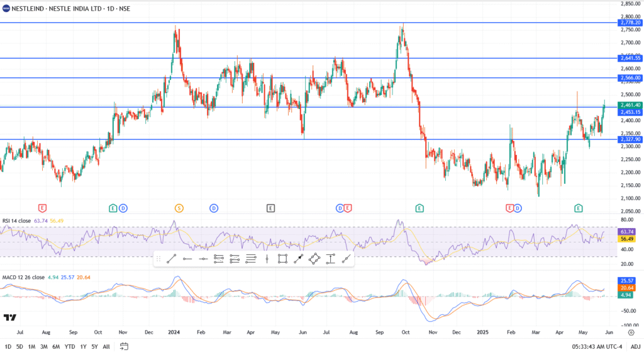Select the Price Range measuring tool

[x=331, y=259]
